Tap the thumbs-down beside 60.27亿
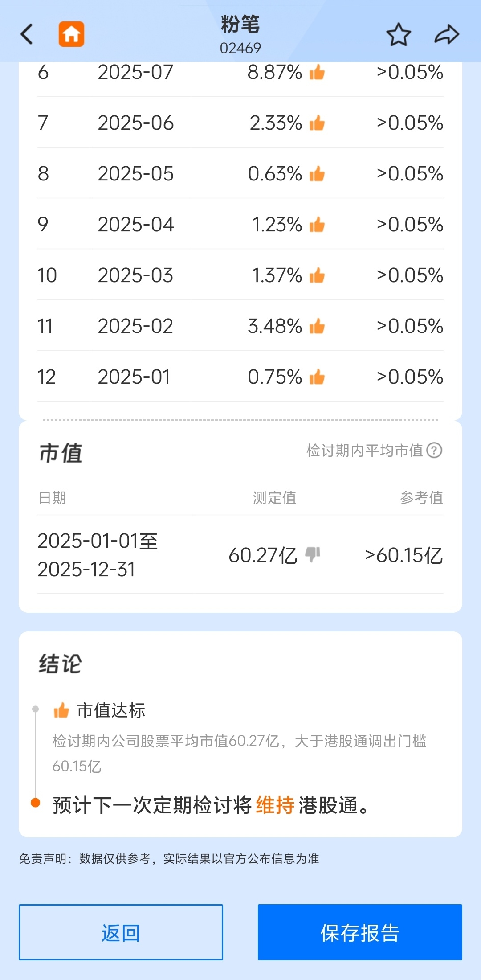Screen dimensions: 481x980 (313, 555)
